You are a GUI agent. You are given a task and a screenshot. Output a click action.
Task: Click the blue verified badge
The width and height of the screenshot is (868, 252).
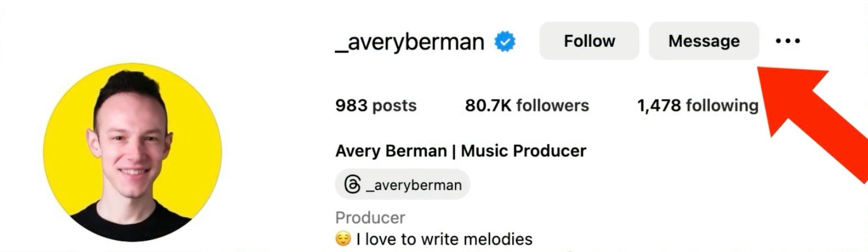[x=505, y=42]
